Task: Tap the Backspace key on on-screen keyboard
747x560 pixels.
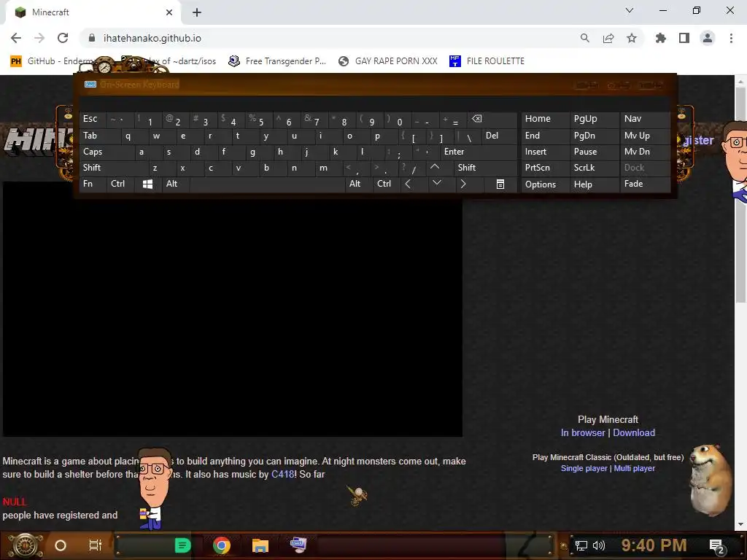Action: tap(491, 119)
